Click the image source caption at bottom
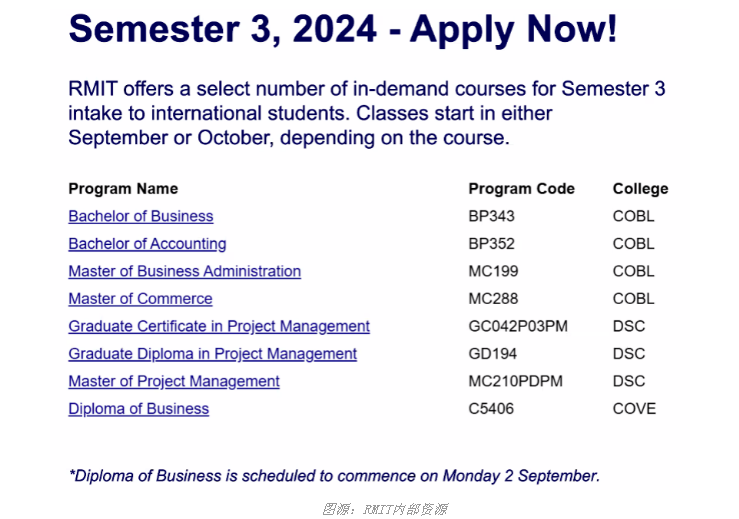Viewport: 739px width, 519px height. 385,510
